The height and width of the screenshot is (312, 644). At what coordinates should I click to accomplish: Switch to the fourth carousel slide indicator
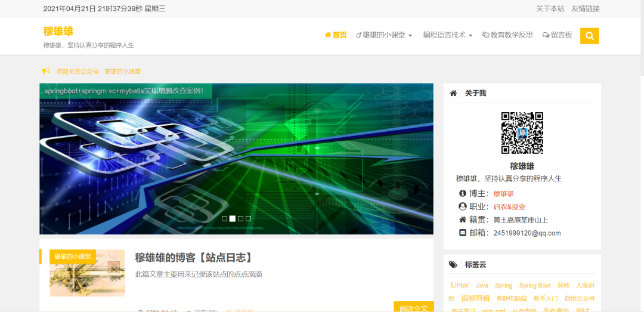pyautogui.click(x=249, y=219)
